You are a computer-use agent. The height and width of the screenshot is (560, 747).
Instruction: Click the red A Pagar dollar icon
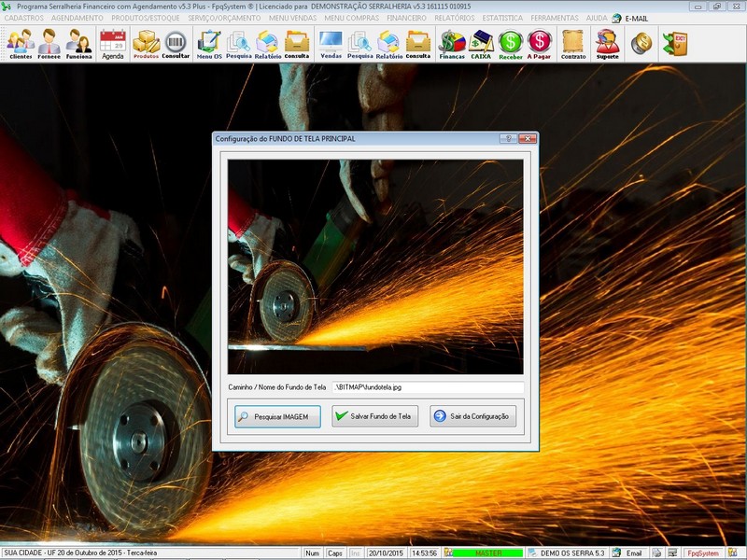539,44
